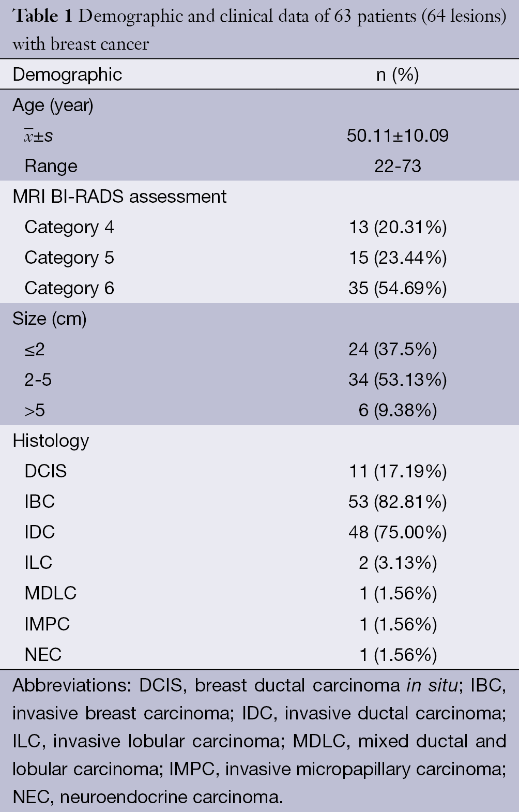Select the ≤2 size row value 24 (37.5%)

pos(392,349)
